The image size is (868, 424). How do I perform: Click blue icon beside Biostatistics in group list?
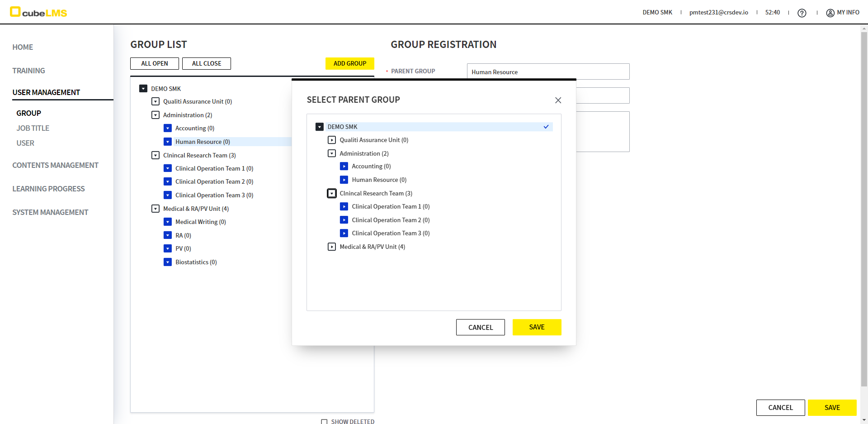(x=168, y=262)
